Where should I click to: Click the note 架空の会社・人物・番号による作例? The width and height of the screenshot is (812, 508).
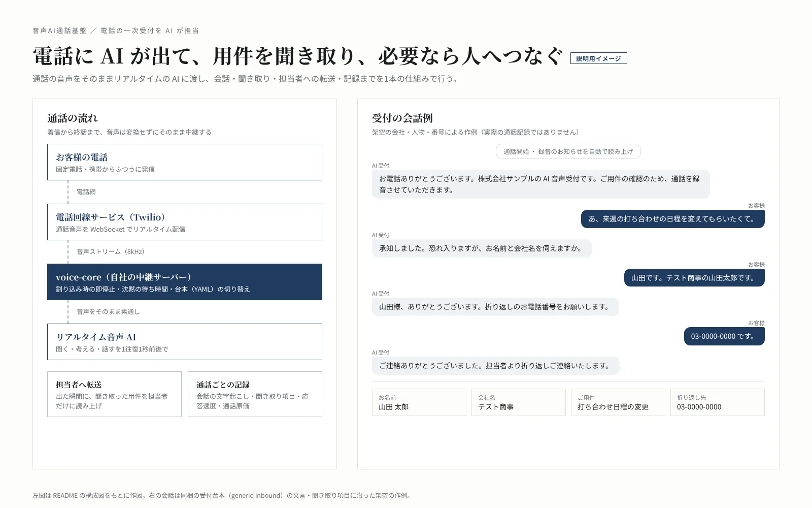[476, 132]
